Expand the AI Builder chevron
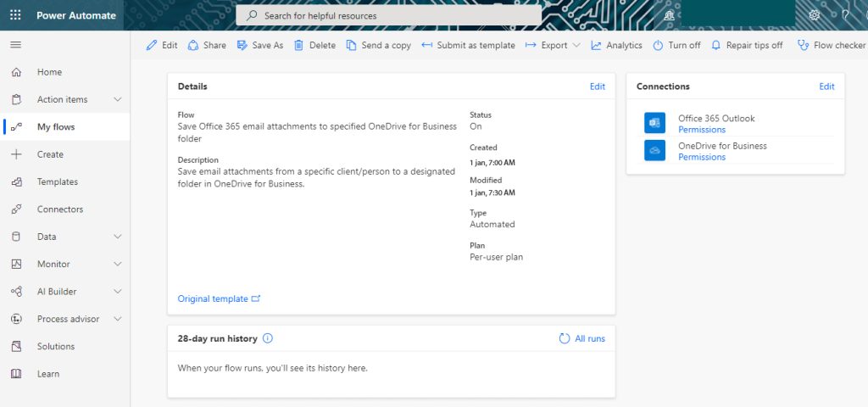The image size is (868, 407). 117,292
